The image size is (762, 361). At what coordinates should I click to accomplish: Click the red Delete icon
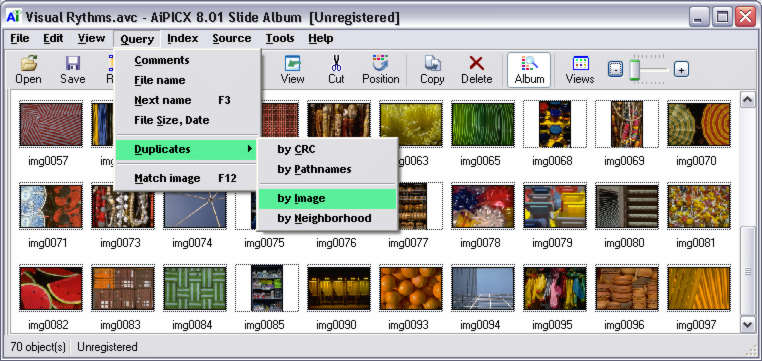[476, 63]
